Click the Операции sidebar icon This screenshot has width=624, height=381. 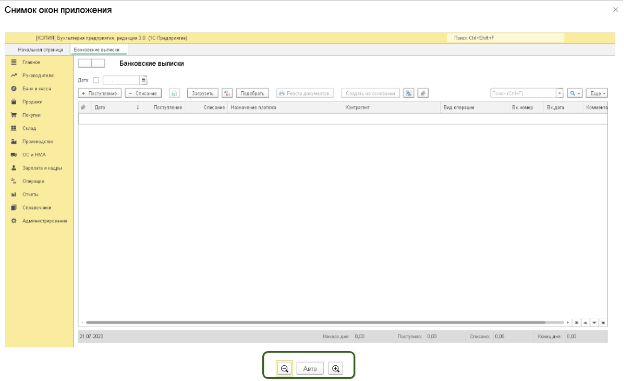[x=14, y=181]
